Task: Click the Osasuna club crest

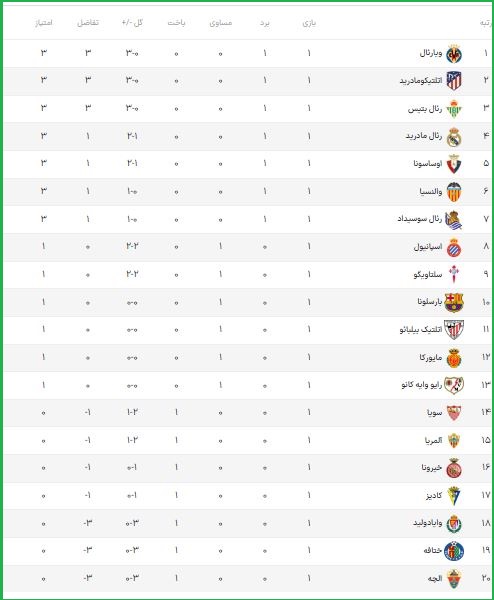Action: coord(454,164)
